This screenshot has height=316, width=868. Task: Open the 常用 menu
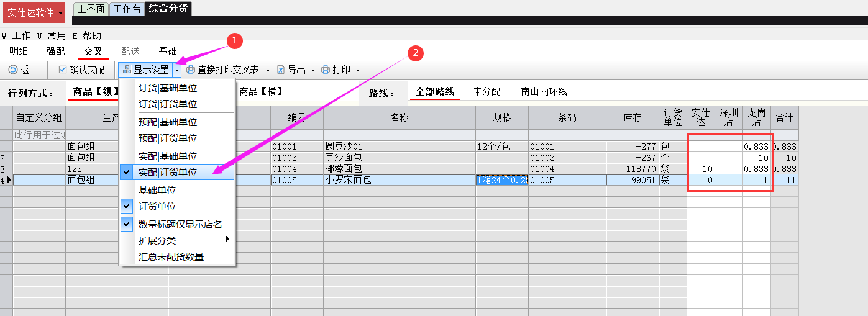[52, 36]
